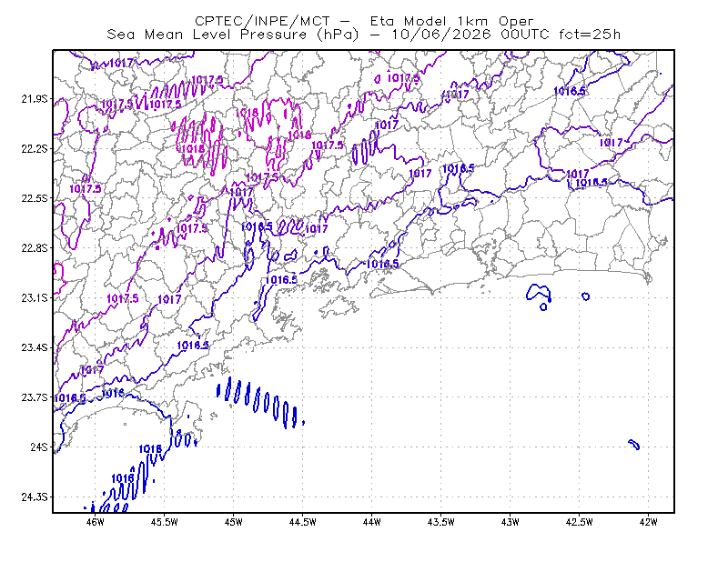Pick the 22.8S latitude axis label
728x562 pixels.
point(35,248)
